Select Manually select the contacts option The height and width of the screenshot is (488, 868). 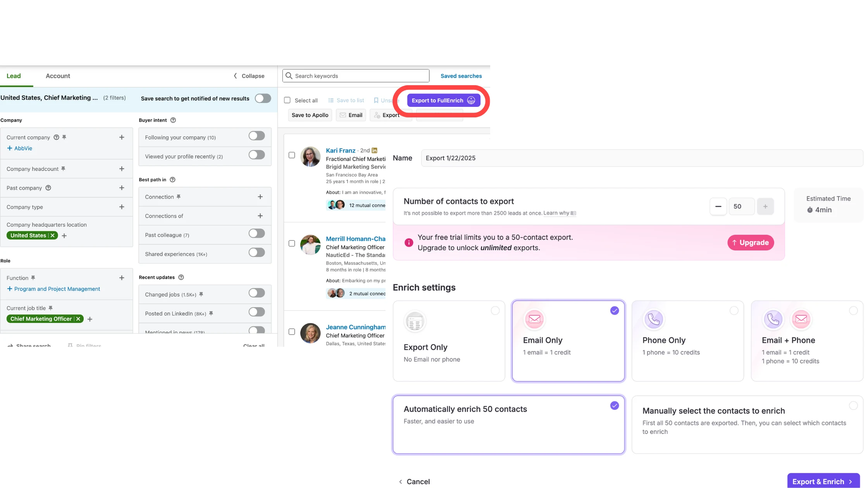747,424
